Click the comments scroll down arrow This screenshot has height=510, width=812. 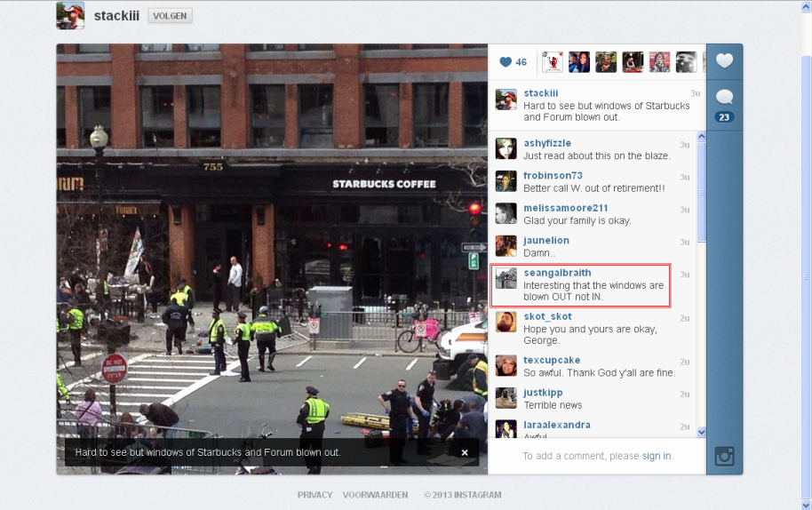tap(702, 432)
